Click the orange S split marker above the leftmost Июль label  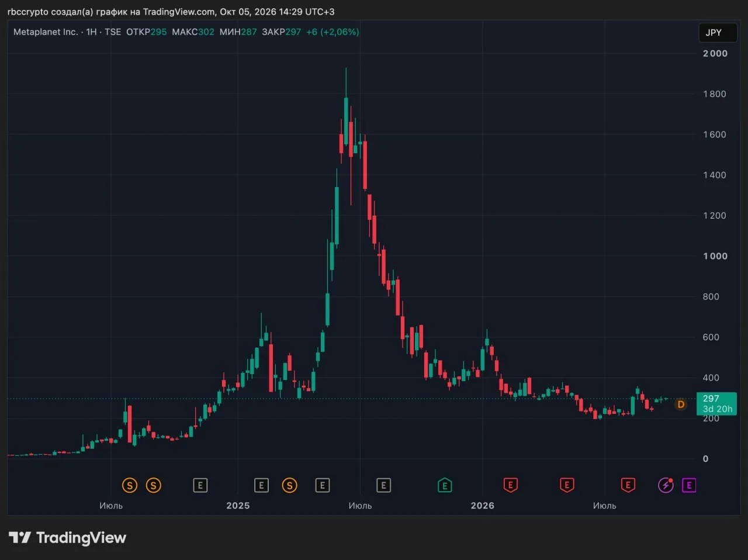click(x=130, y=485)
